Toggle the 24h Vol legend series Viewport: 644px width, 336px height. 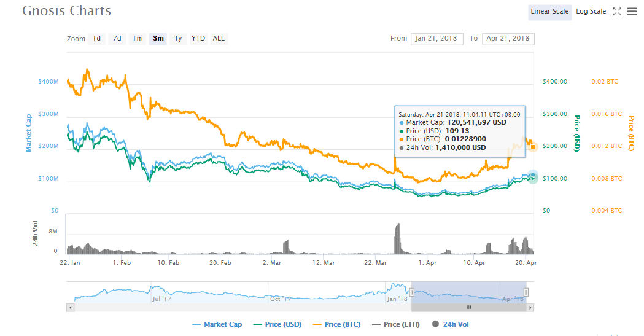451,324
